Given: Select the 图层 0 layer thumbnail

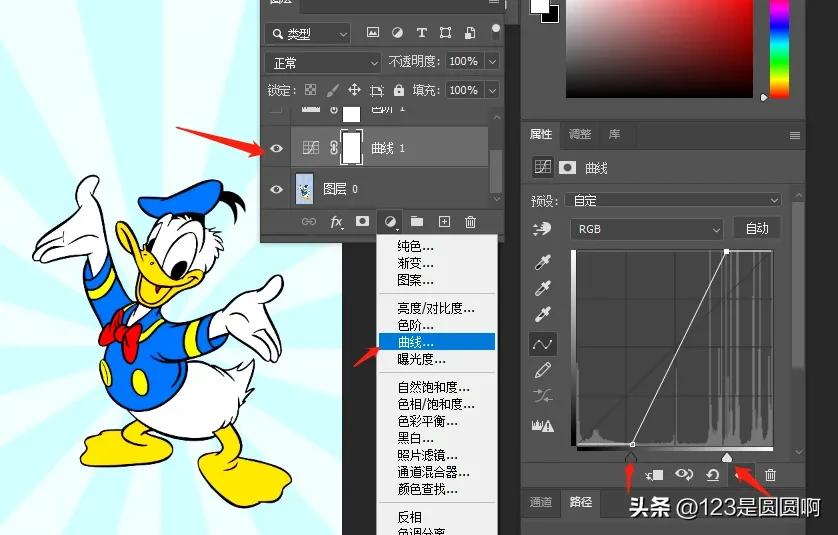Looking at the screenshot, I should click(304, 189).
